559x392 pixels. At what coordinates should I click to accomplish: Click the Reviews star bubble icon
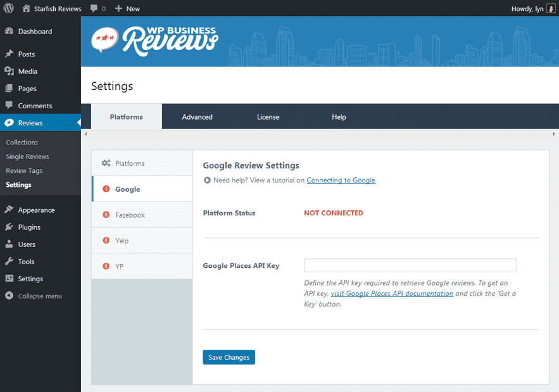coord(9,123)
